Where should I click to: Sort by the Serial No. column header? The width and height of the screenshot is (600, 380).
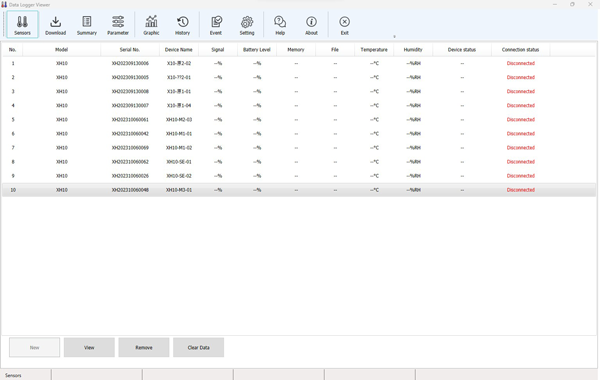tap(130, 50)
